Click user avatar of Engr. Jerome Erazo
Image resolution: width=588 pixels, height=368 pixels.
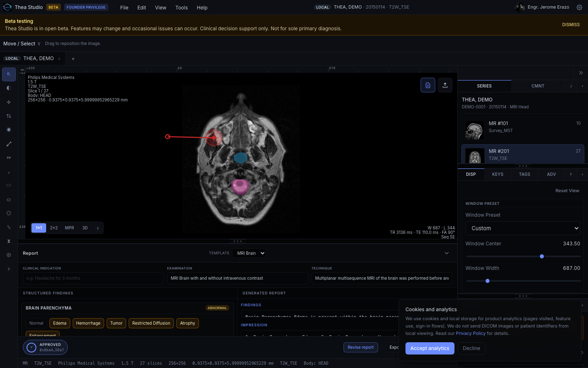click(520, 7)
